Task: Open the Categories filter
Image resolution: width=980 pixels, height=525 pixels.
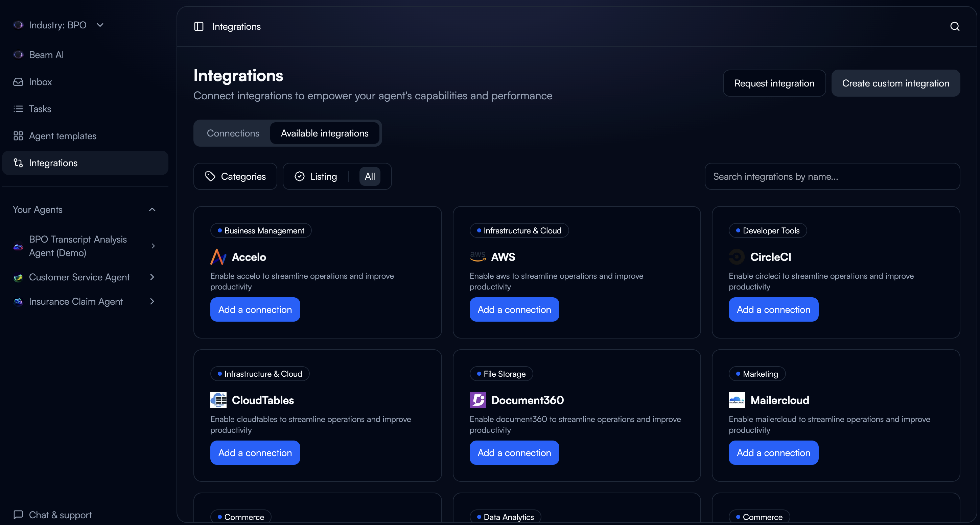Action: coord(235,176)
